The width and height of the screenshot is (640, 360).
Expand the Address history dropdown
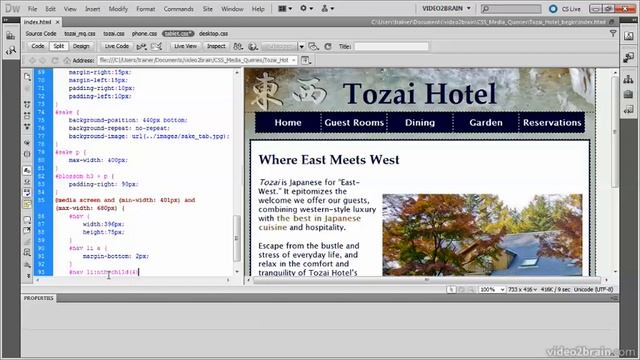pos(294,60)
